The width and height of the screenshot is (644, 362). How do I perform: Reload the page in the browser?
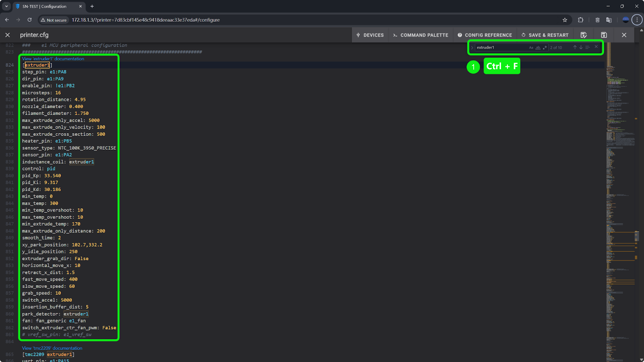29,20
